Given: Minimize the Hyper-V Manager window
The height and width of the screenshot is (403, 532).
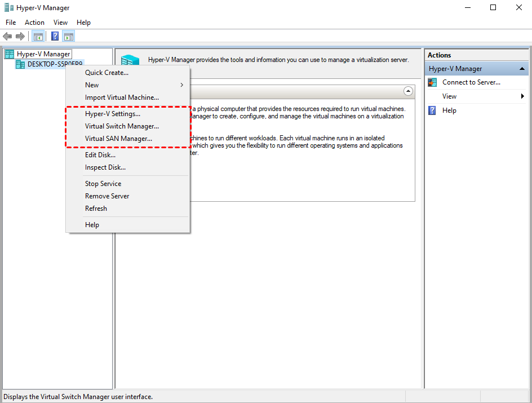Looking at the screenshot, I should pyautogui.click(x=468, y=7).
